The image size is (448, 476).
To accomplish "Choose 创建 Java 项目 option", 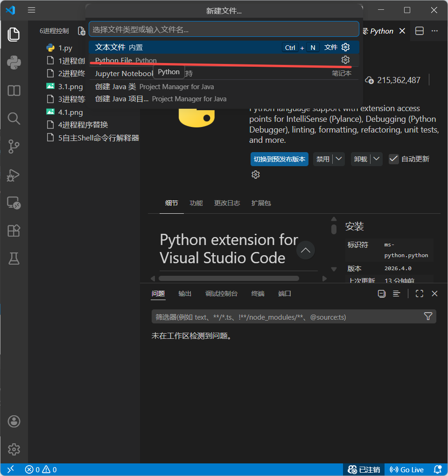I will click(x=224, y=98).
